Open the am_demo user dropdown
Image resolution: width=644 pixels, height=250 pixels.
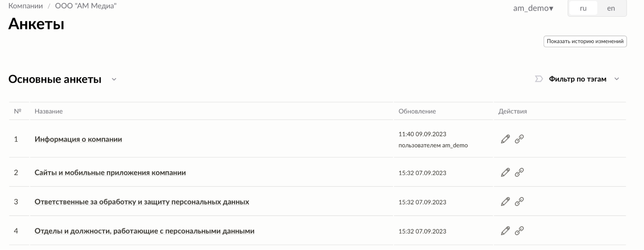(533, 8)
